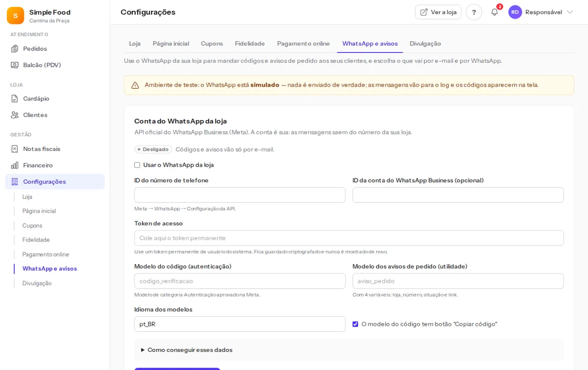This screenshot has height=370, width=588.
Task: Open the help question mark icon
Action: 474,12
